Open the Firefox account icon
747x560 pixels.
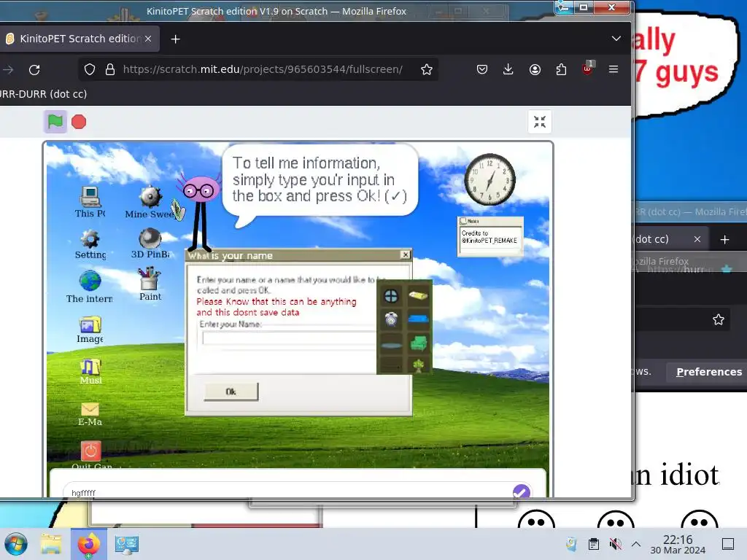click(535, 69)
